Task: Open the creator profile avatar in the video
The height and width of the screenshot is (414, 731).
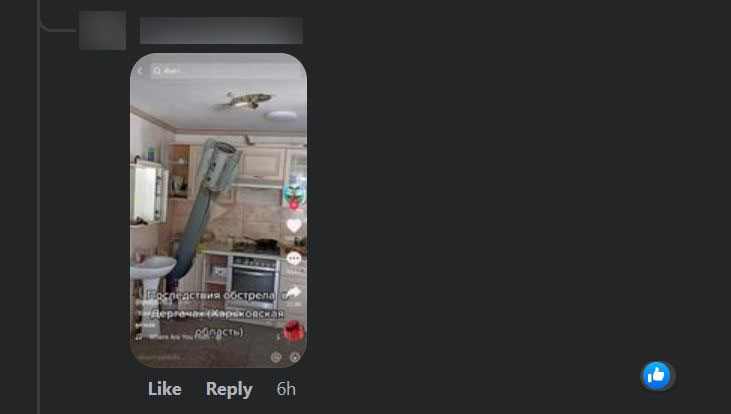Action: click(294, 195)
